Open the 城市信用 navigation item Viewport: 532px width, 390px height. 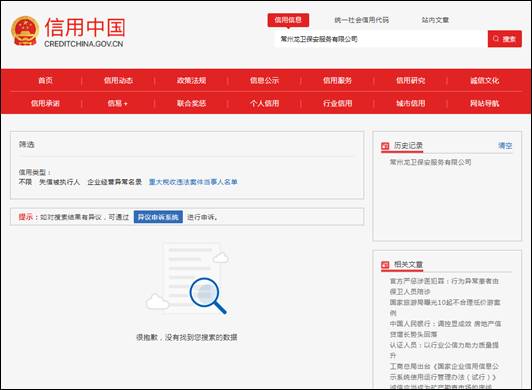pos(411,103)
